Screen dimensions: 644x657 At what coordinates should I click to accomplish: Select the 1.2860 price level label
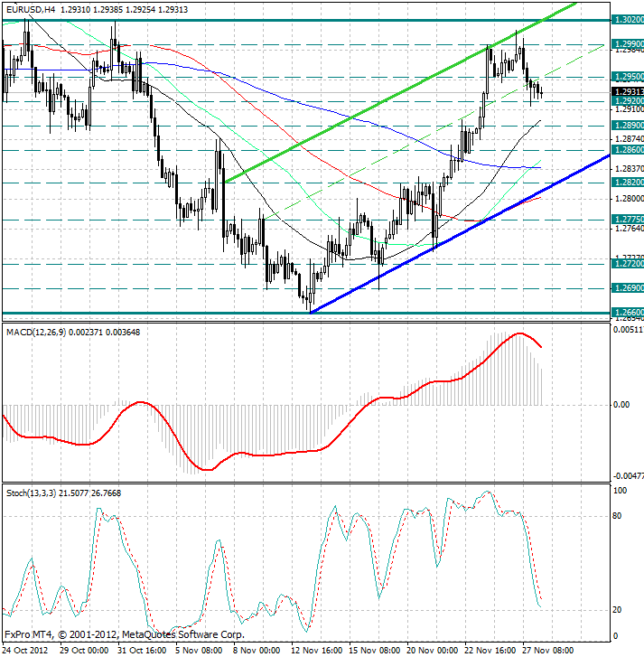(x=627, y=150)
